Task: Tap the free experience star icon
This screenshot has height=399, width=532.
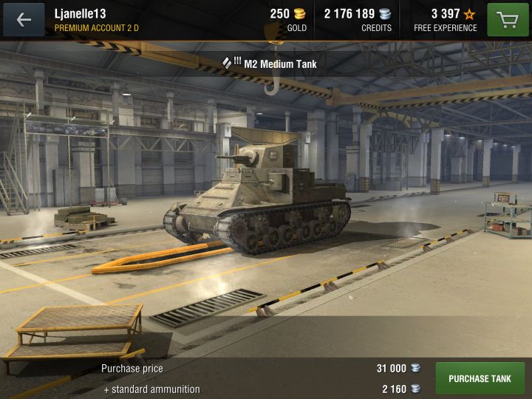Action: pyautogui.click(x=470, y=14)
